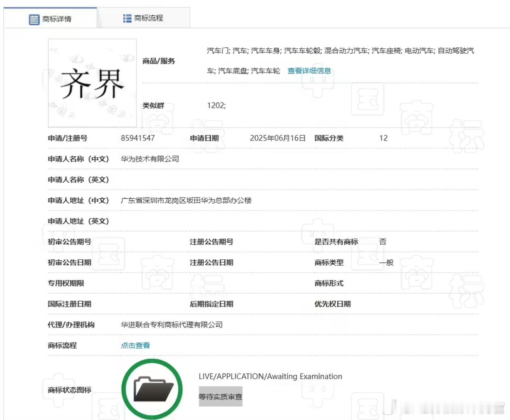Click the 点击查看 trademark flow link
The width and height of the screenshot is (510, 420).
[x=135, y=345]
